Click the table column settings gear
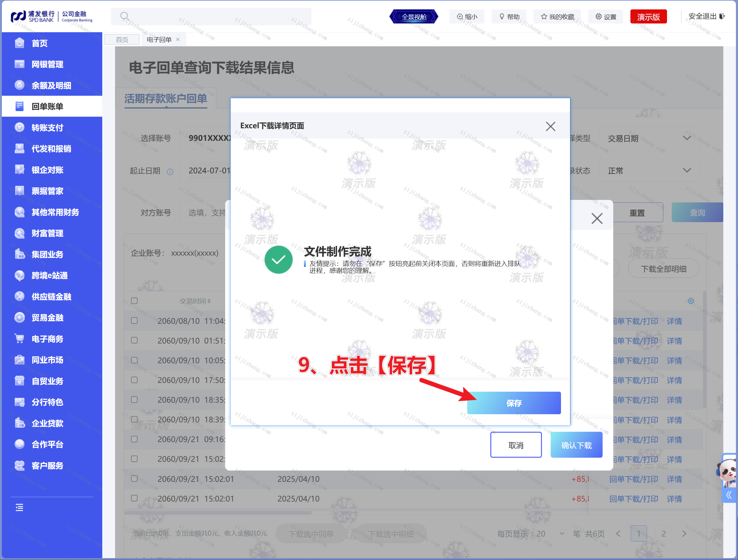The height and width of the screenshot is (560, 738). pyautogui.click(x=690, y=301)
